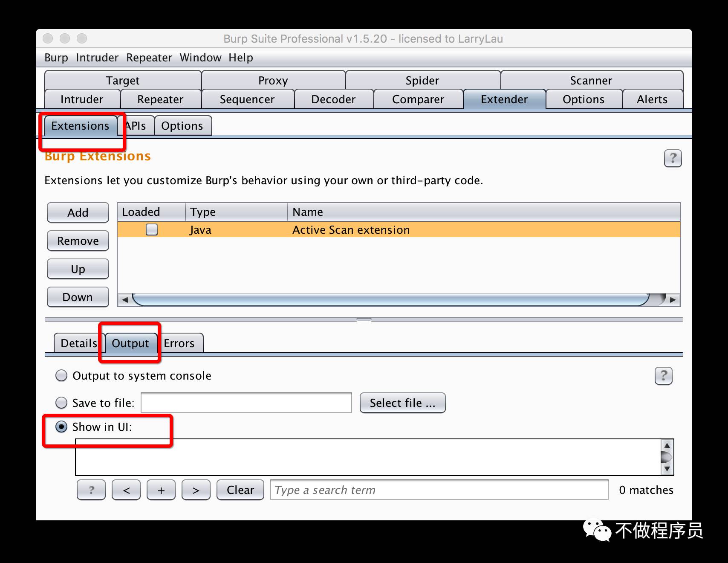728x563 pixels.
Task: Open the Window menu
Action: click(200, 58)
